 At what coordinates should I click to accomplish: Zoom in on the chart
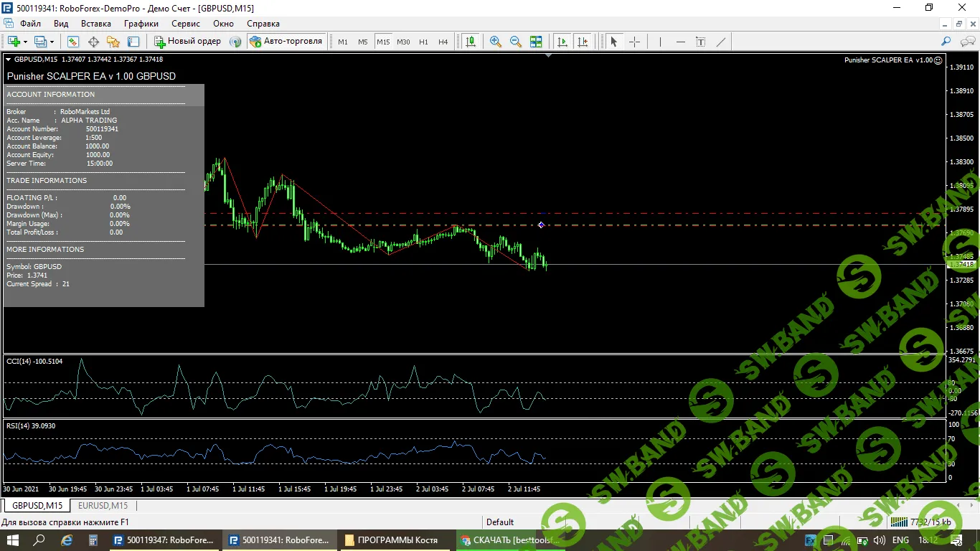point(495,42)
